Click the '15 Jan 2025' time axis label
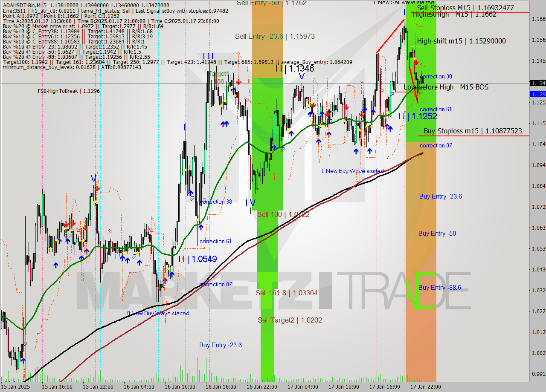 (x=15, y=386)
